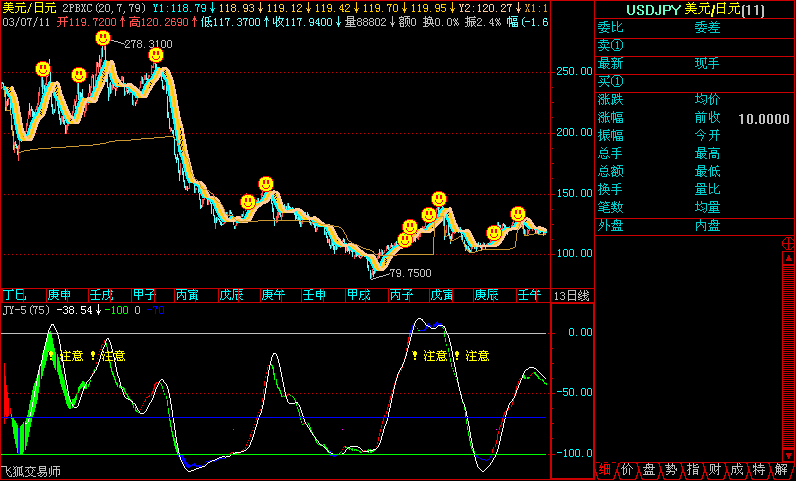Screen dimensions: 796x481
Task: Click the rightmost smiley face marker
Action: [x=518, y=214]
